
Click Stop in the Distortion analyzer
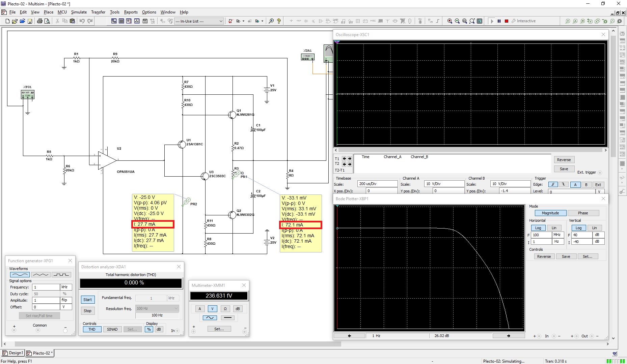click(87, 311)
